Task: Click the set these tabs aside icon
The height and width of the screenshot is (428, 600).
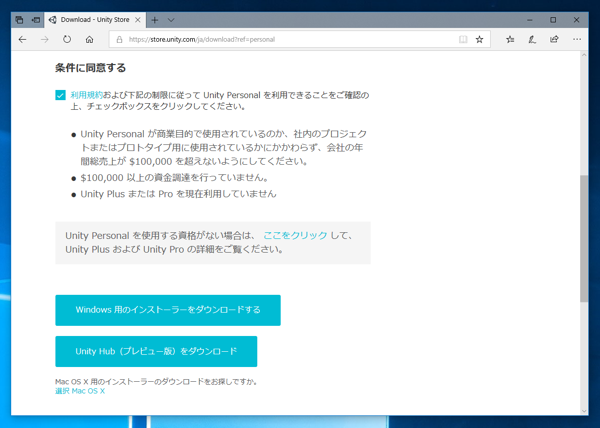Action: pos(36,20)
